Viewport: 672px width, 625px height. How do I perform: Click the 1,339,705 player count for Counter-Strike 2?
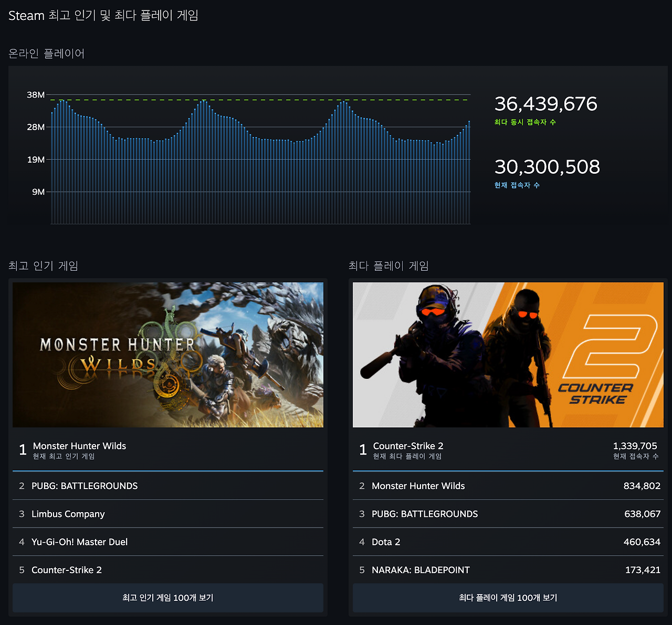pos(635,446)
